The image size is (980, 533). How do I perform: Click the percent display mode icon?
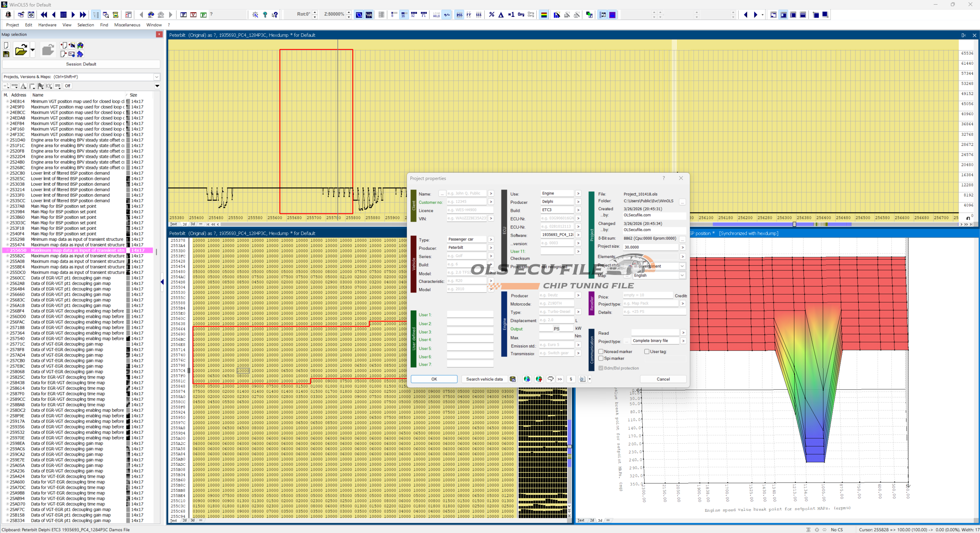point(492,15)
